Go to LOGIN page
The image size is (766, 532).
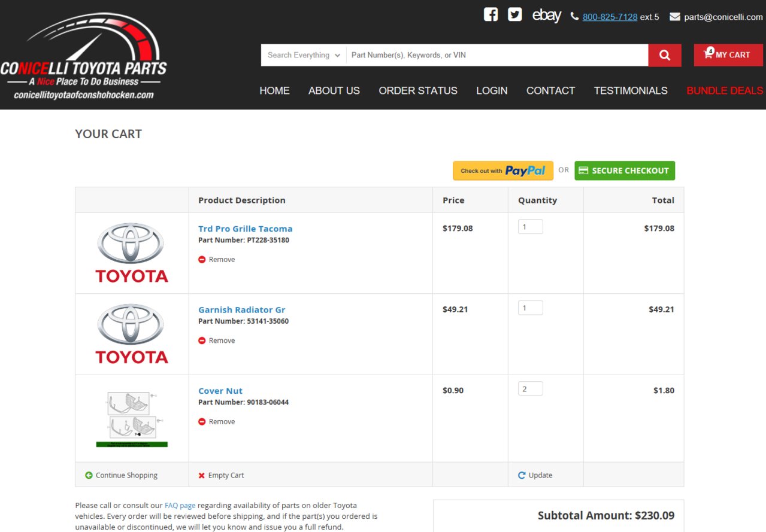(x=492, y=91)
